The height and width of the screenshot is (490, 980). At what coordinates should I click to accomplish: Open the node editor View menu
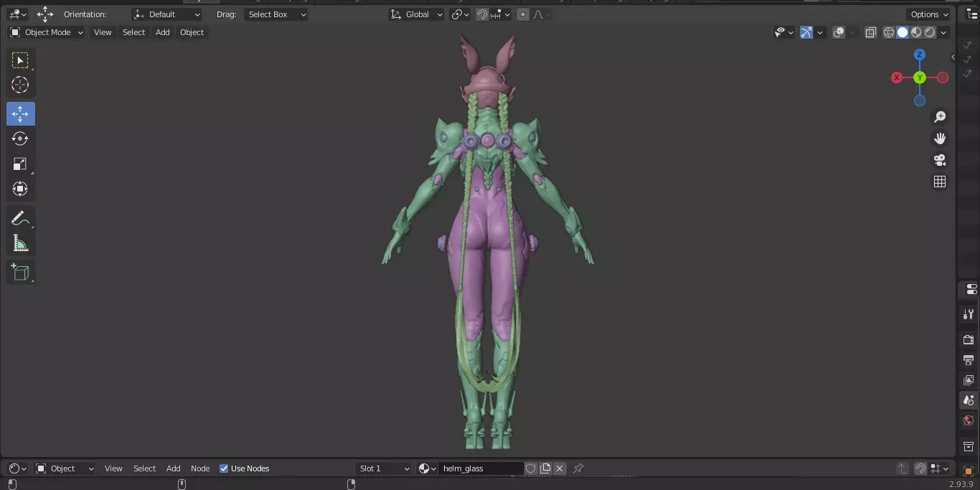coord(113,468)
